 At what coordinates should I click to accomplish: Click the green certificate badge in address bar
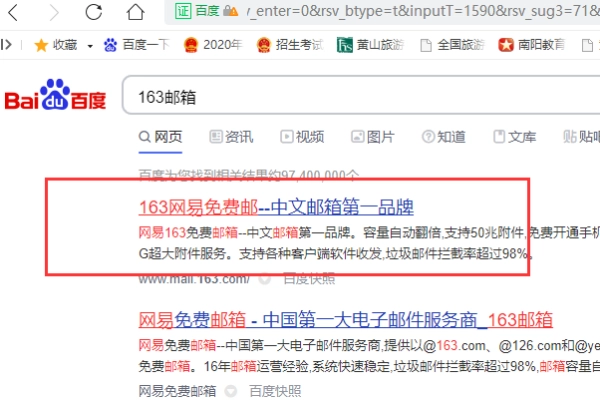click(183, 11)
